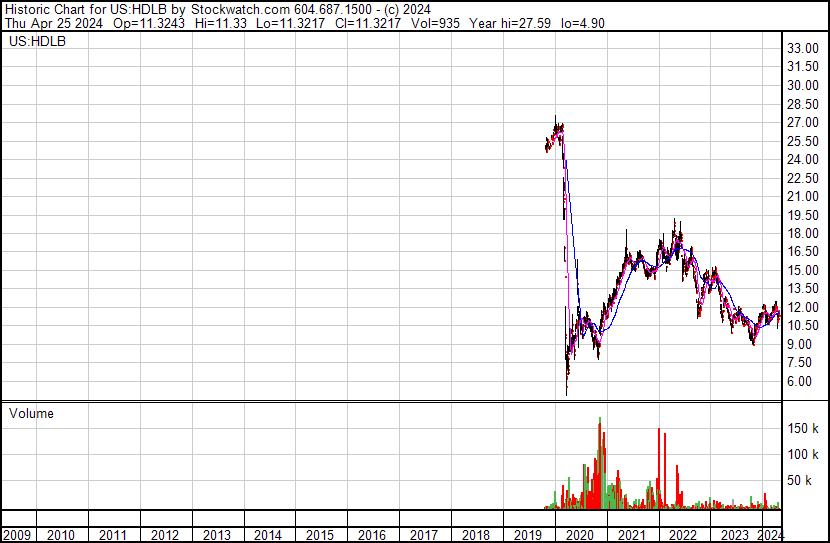
Task: Click the 100 k volume axis label
Action: tap(803, 455)
